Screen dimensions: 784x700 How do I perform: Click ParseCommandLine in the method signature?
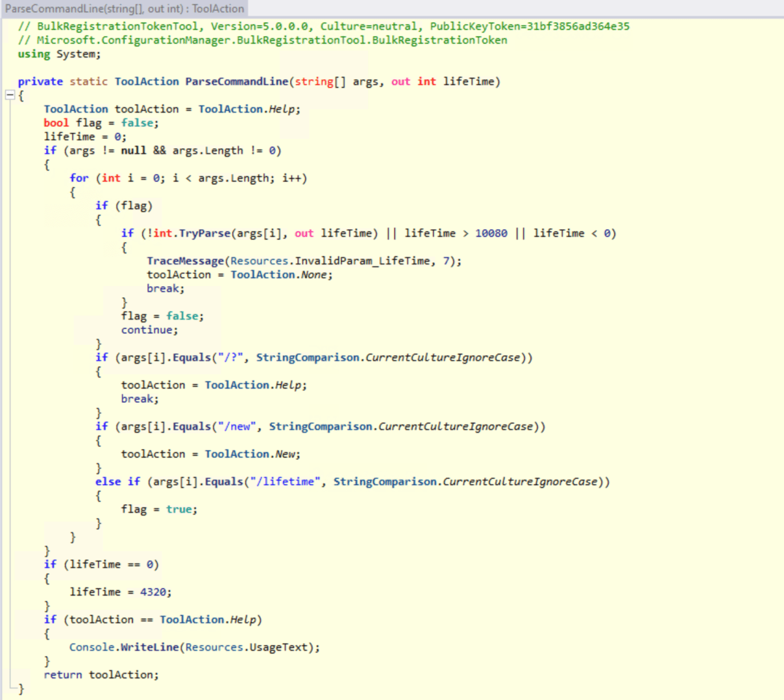pyautogui.click(x=236, y=82)
